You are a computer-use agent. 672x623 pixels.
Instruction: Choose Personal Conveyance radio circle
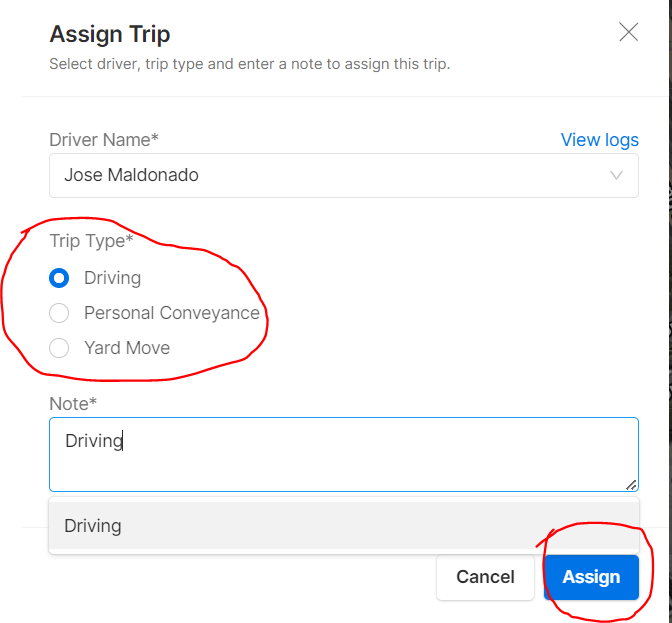pyautogui.click(x=59, y=313)
